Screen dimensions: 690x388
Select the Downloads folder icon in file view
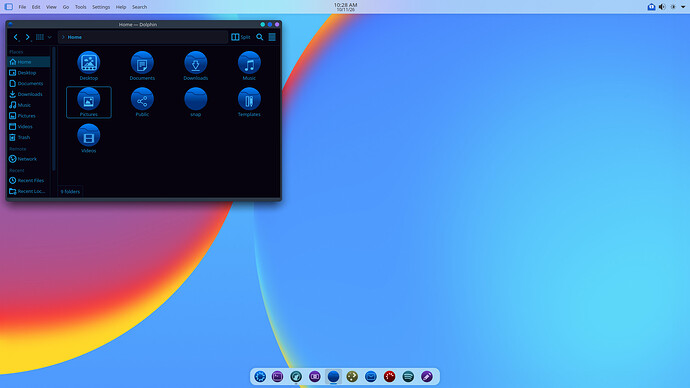(195, 62)
